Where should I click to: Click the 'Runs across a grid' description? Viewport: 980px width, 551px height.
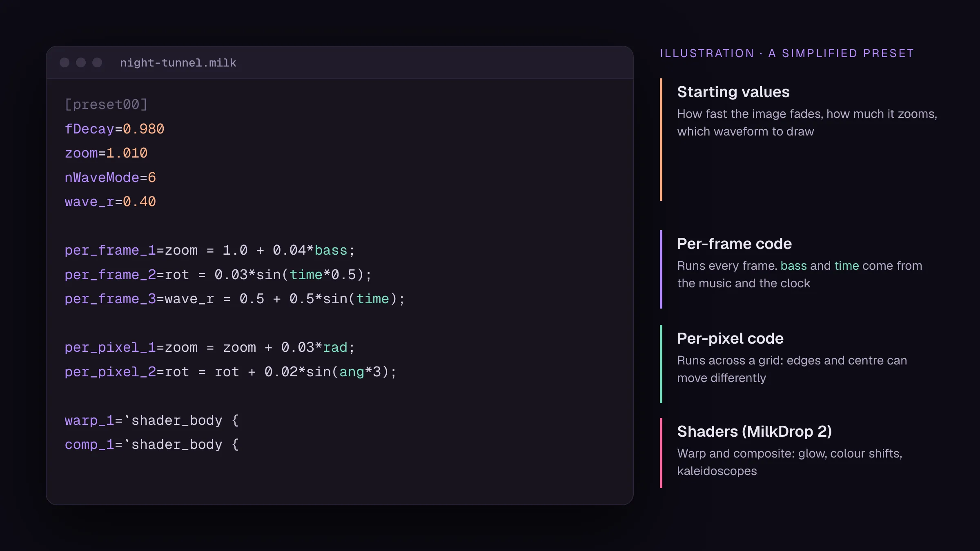[792, 369]
